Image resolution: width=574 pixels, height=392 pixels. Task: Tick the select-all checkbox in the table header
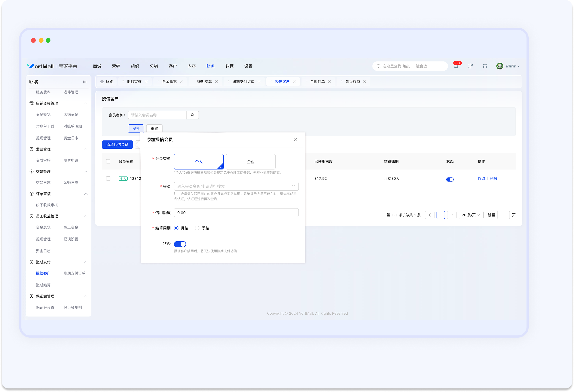[x=108, y=161]
